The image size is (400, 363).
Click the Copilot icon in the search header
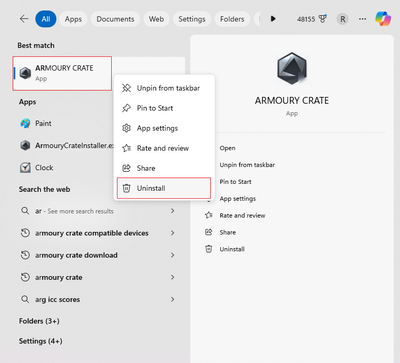383,19
